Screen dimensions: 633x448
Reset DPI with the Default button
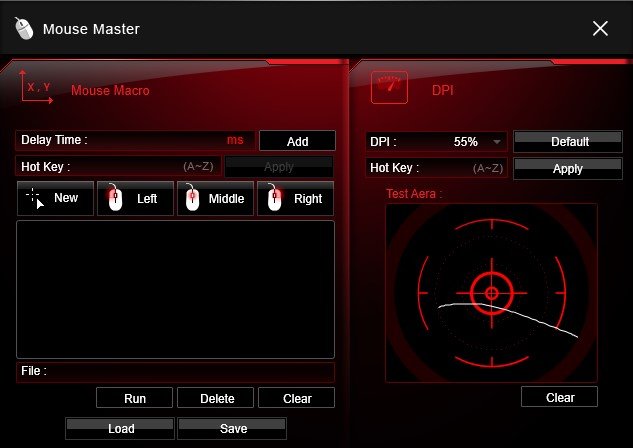click(x=568, y=141)
